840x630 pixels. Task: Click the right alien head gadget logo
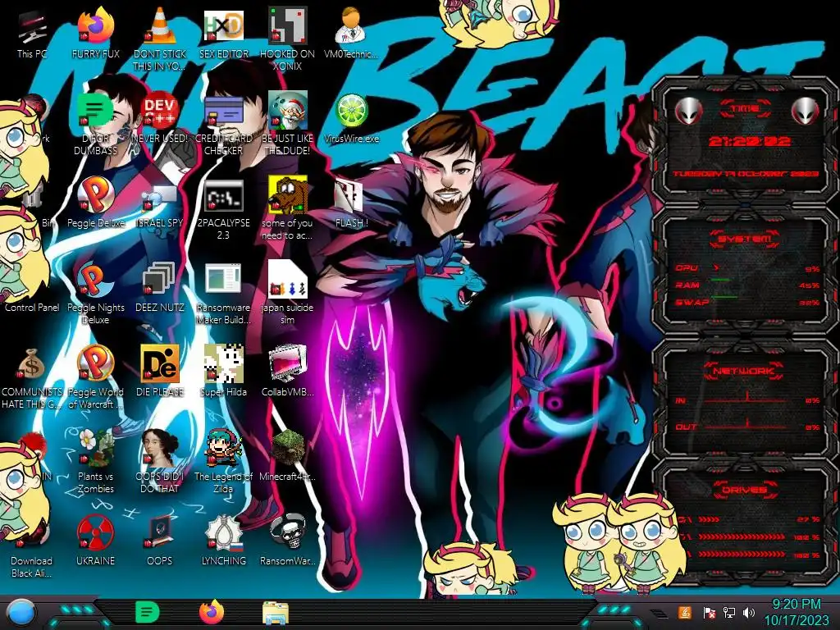[806, 111]
